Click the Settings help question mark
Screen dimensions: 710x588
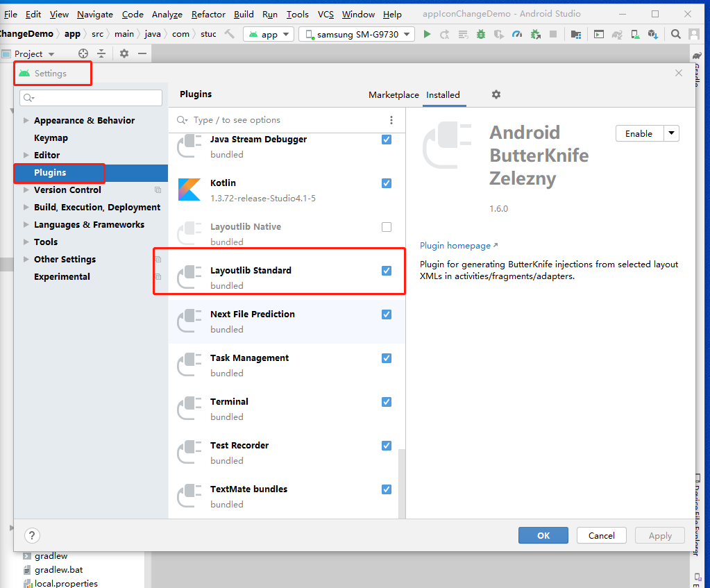[x=32, y=535]
